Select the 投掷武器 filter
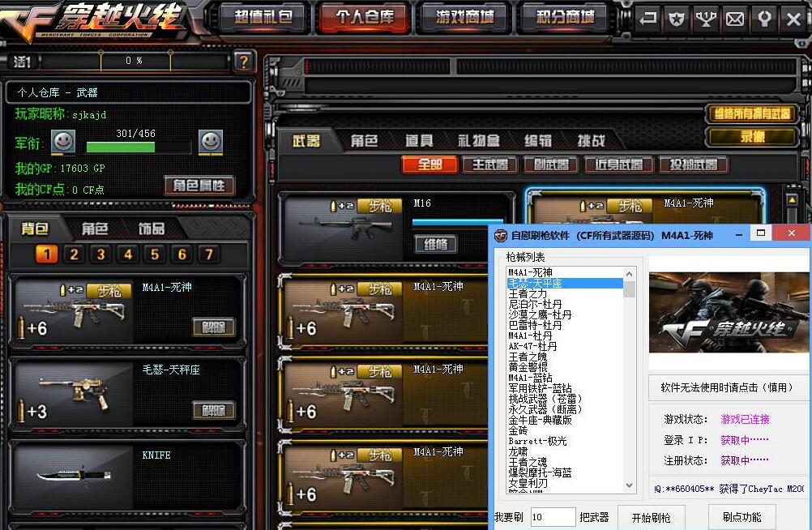 click(x=694, y=165)
